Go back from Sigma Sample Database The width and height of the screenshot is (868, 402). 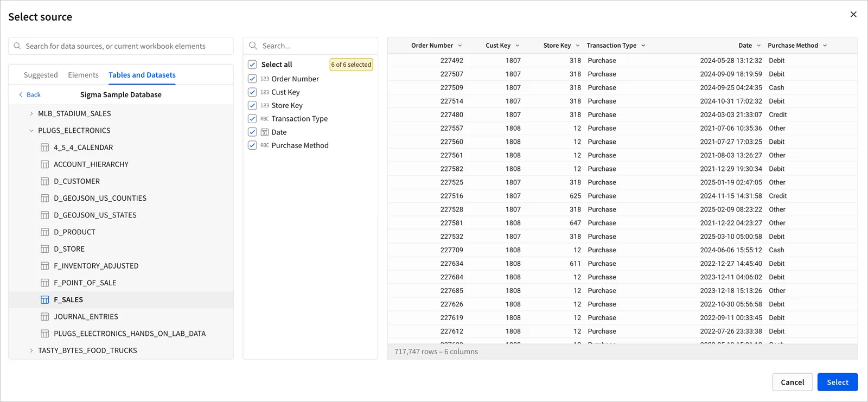(x=30, y=95)
